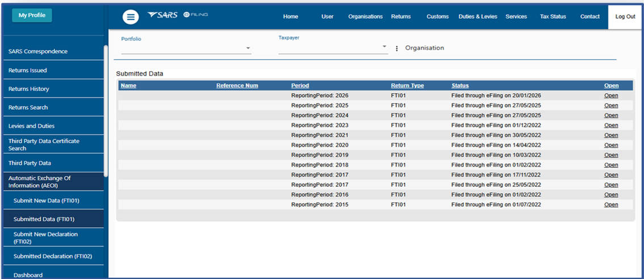644x279 pixels.
Task: Open the ReportingPeriod 2026 submission
Action: [611, 95]
